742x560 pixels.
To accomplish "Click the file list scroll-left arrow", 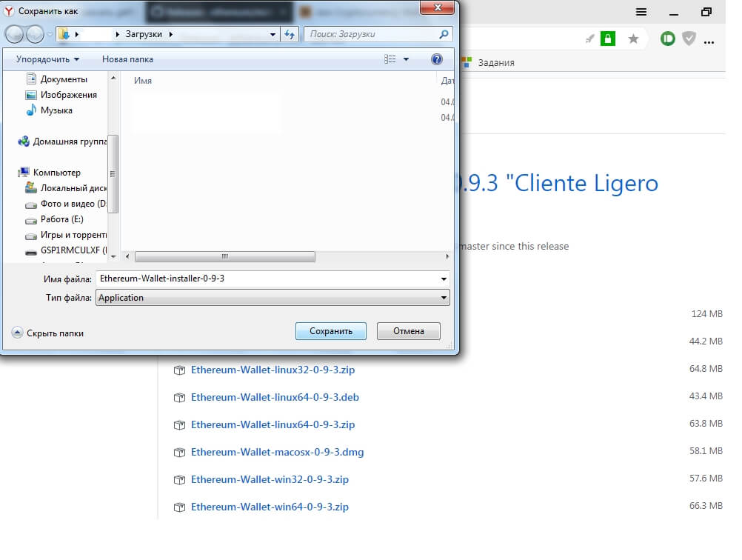I will pos(127,256).
